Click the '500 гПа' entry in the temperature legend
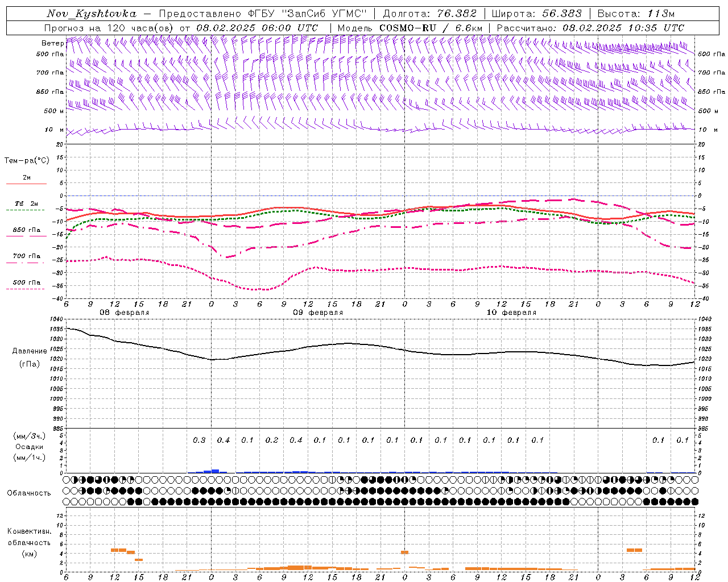Image resolution: width=728 pixels, height=582 pixels. tap(27, 282)
